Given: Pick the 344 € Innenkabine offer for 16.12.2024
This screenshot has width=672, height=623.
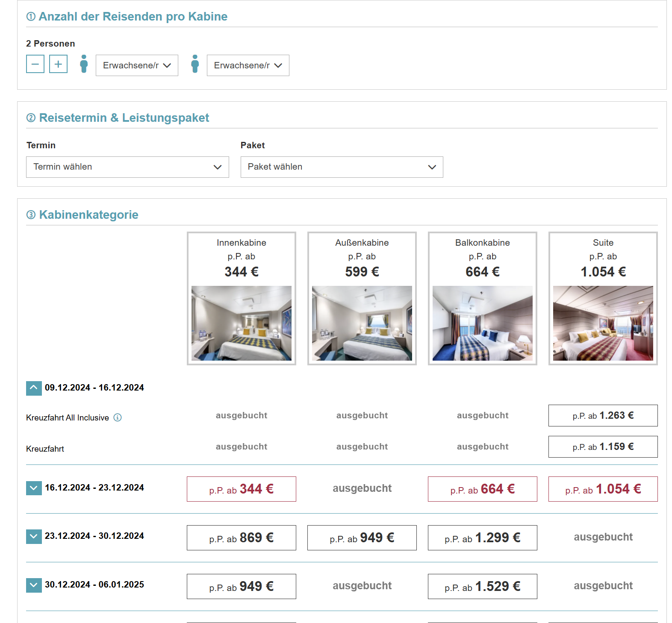Looking at the screenshot, I should pyautogui.click(x=242, y=489).
